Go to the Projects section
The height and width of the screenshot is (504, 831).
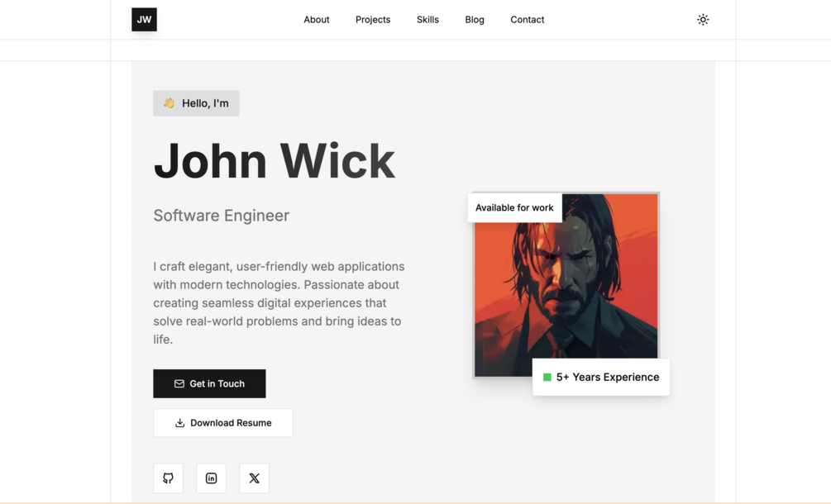(373, 20)
